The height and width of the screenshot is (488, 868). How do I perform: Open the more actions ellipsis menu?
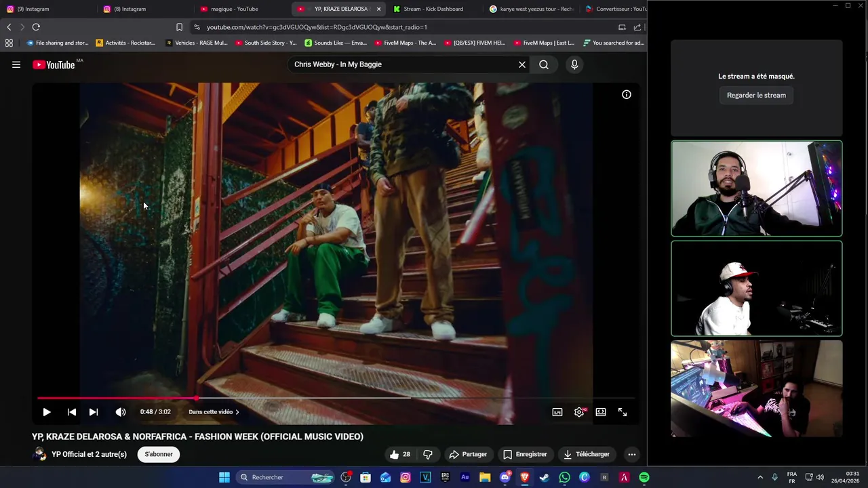tap(632, 454)
